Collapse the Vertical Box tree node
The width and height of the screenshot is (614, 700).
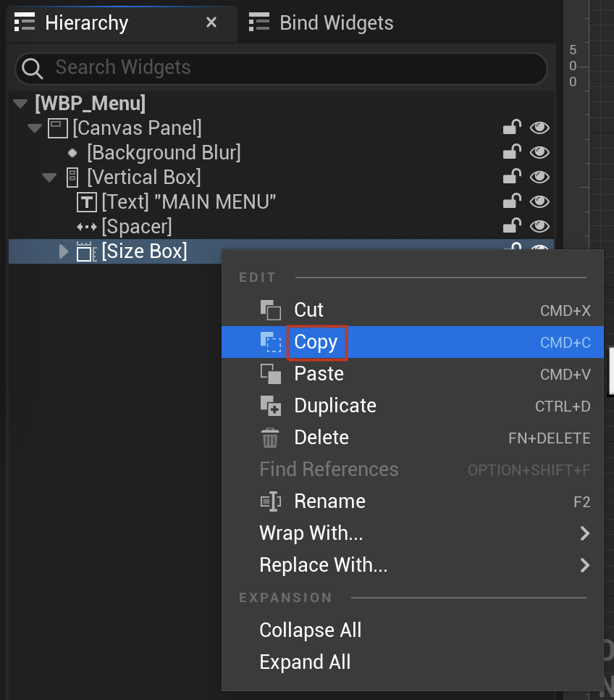point(49,178)
